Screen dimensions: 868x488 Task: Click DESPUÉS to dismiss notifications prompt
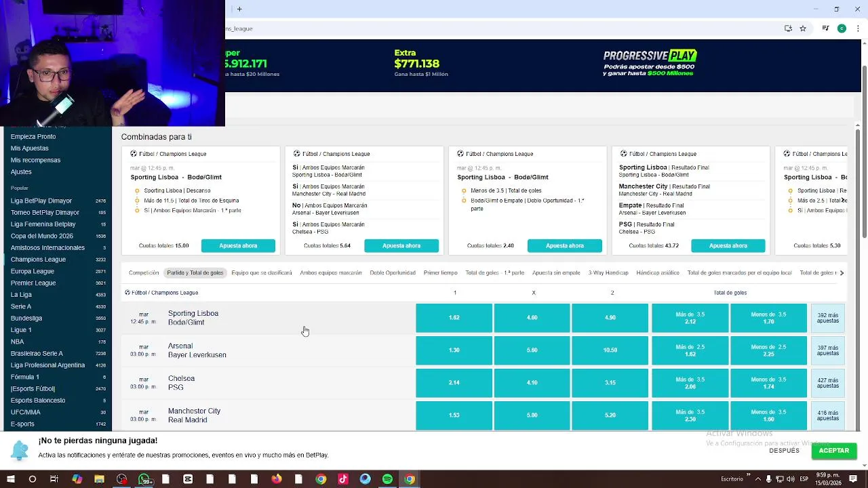(785, 451)
